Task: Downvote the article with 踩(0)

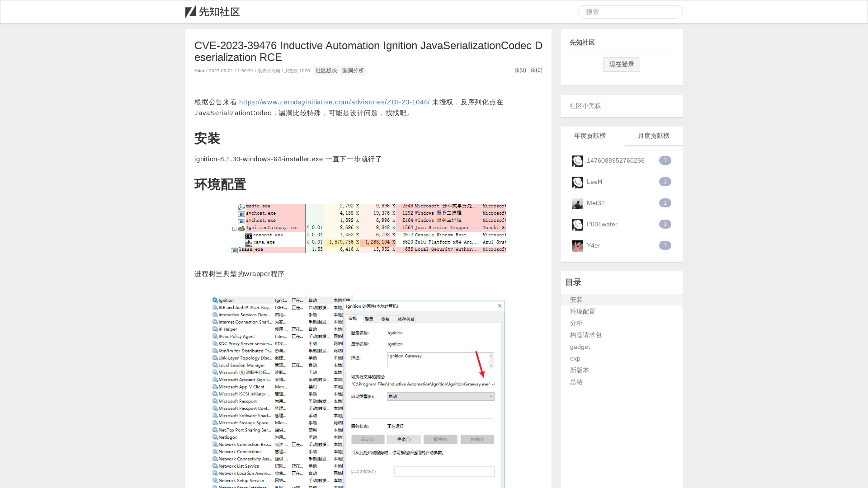Action: (x=536, y=70)
